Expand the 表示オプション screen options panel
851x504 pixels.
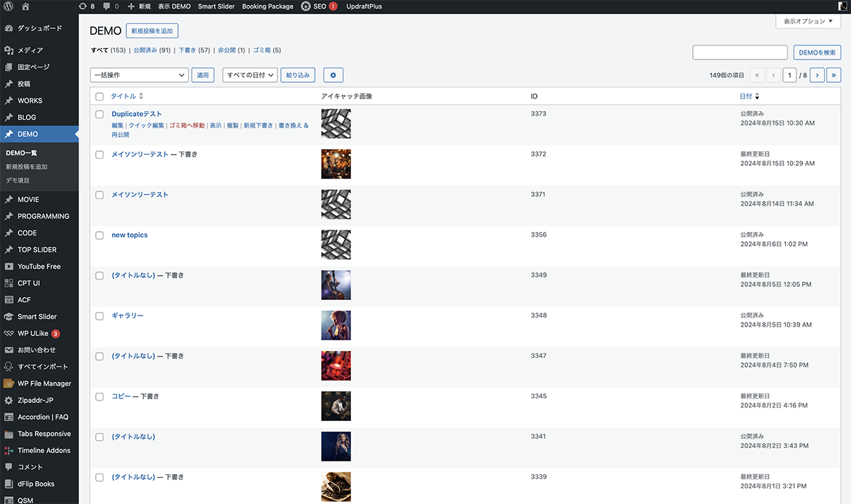click(x=808, y=22)
